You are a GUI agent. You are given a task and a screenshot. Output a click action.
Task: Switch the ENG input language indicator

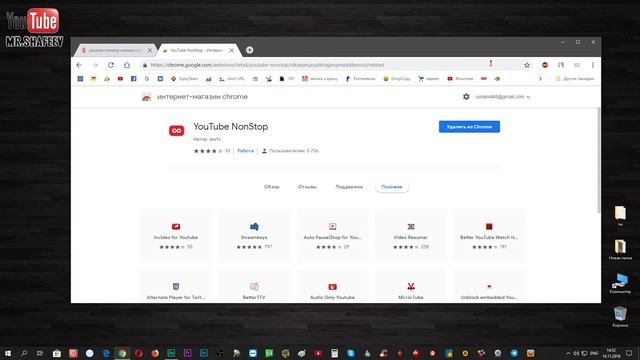[594, 353]
